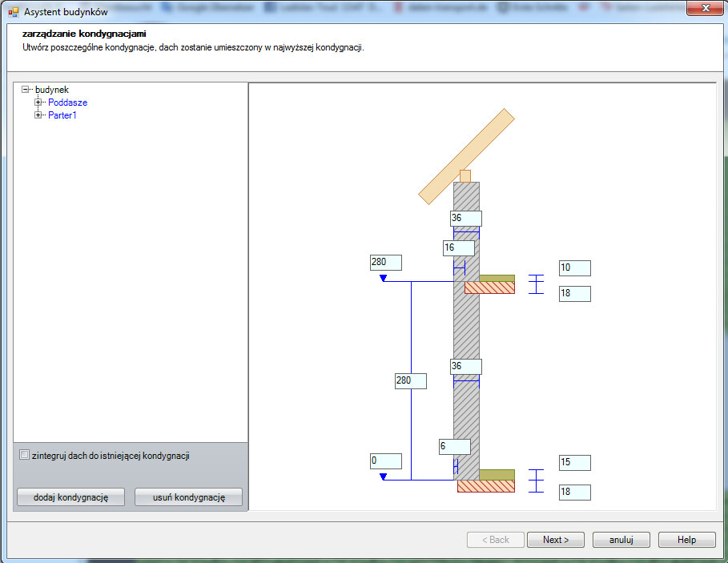Enable zintegruj dach do istniejącej kondygnacji checkbox
Screen dimensions: 728x563
[x=24, y=455]
